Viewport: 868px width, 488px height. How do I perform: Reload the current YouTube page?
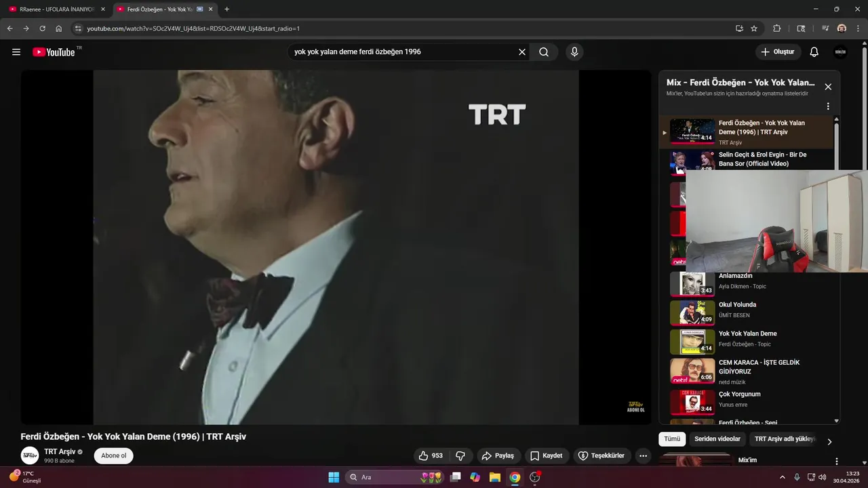coord(42,28)
